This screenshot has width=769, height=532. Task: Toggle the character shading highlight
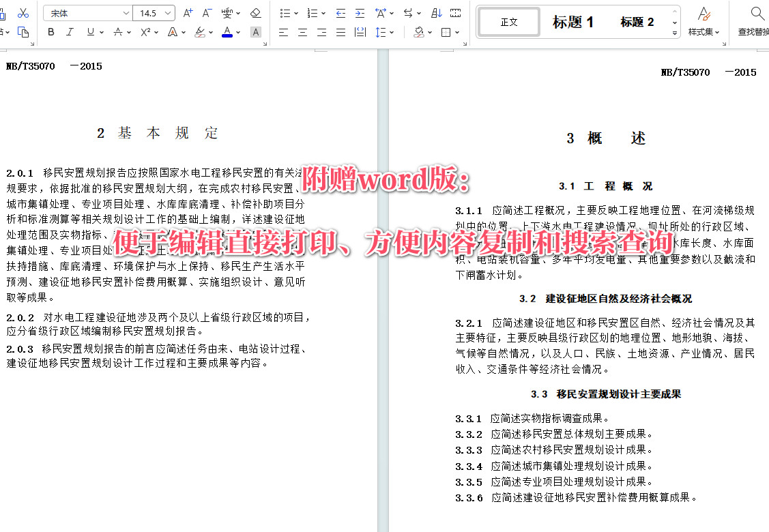tap(256, 32)
